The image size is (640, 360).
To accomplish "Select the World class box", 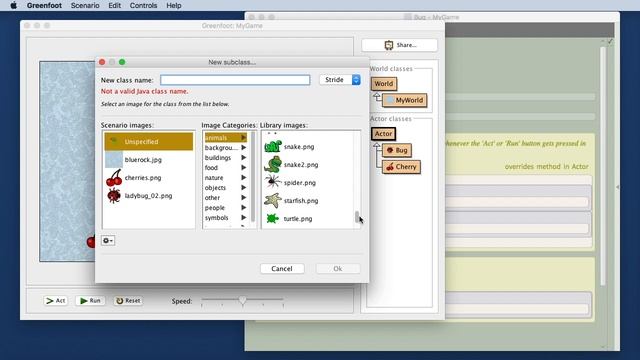I will click(x=384, y=84).
